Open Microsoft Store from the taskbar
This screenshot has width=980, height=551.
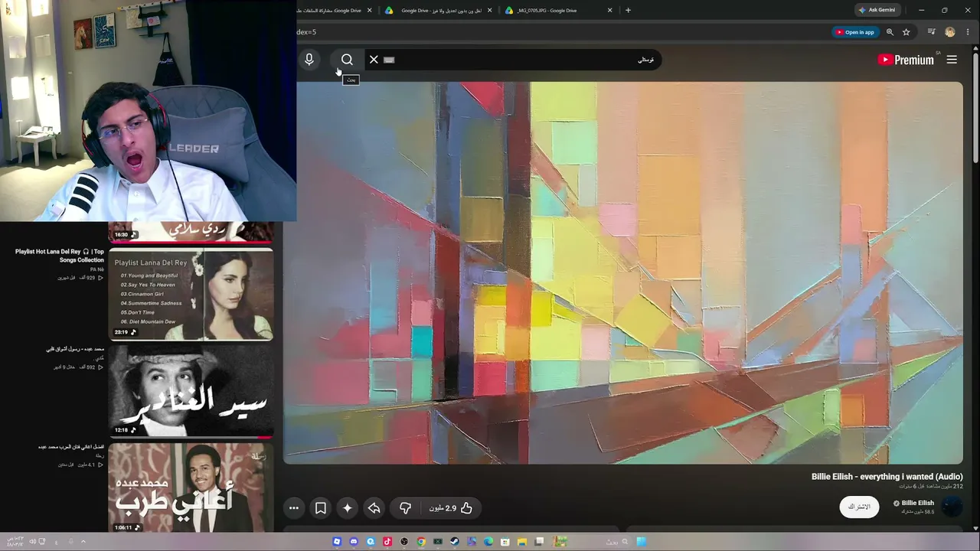(505, 542)
